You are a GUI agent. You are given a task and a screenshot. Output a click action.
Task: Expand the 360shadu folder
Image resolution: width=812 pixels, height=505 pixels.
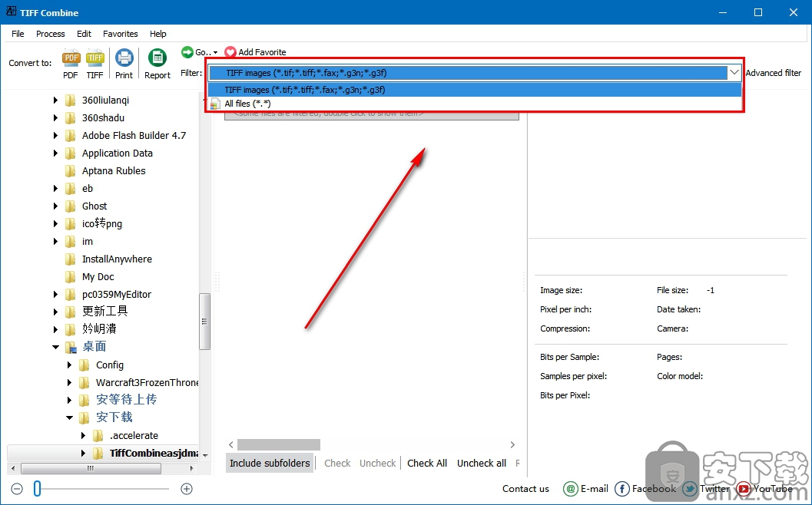(x=55, y=118)
